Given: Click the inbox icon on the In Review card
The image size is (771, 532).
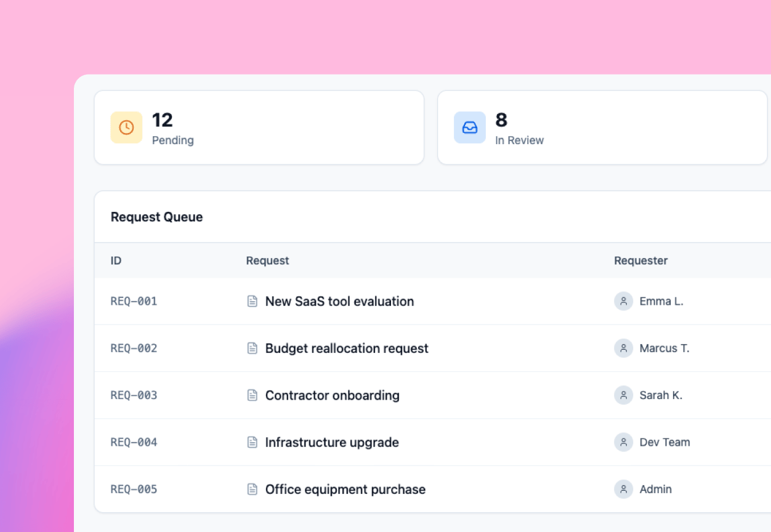Looking at the screenshot, I should 469,127.
